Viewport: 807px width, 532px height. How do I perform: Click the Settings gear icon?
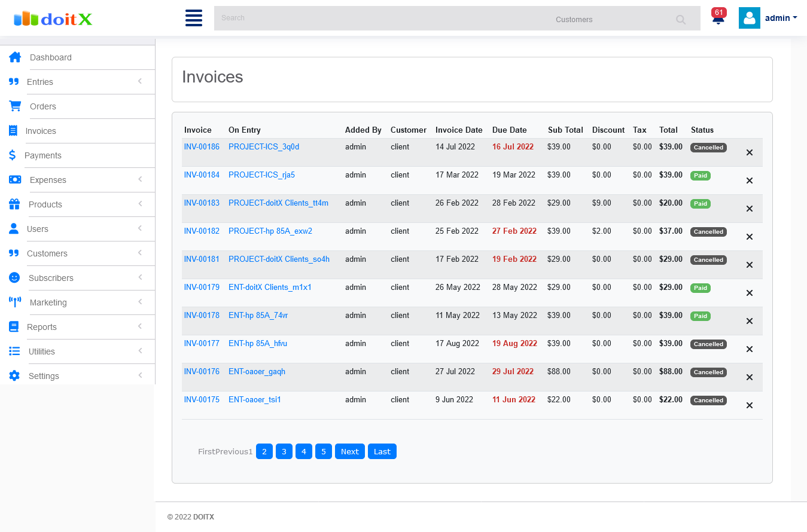coord(14,376)
